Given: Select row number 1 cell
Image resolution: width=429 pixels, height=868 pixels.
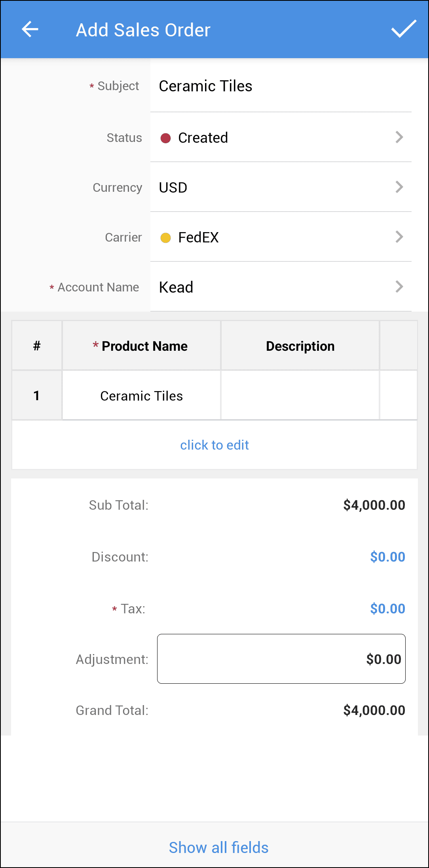Looking at the screenshot, I should coord(37,395).
